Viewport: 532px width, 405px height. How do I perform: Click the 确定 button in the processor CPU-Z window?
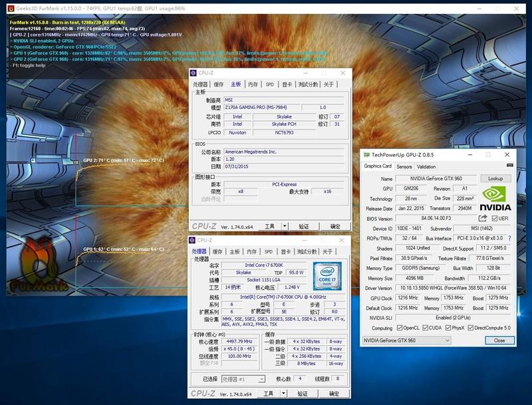pyautogui.click(x=334, y=394)
